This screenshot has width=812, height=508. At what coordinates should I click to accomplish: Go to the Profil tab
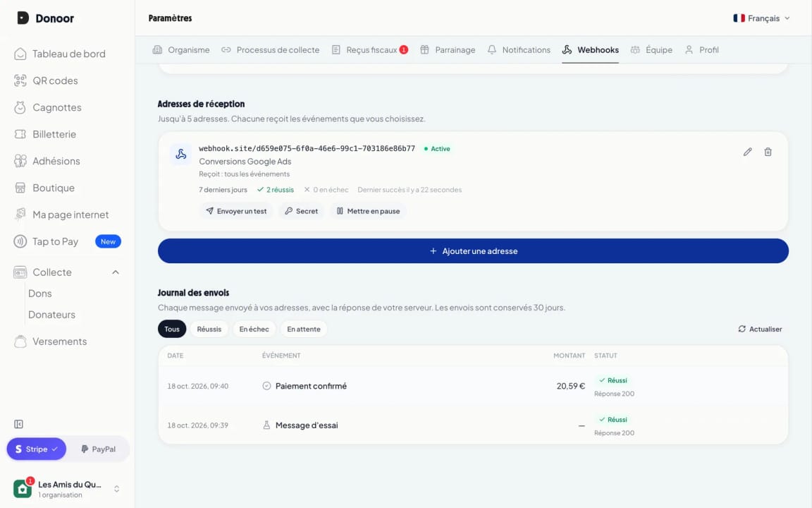point(702,50)
